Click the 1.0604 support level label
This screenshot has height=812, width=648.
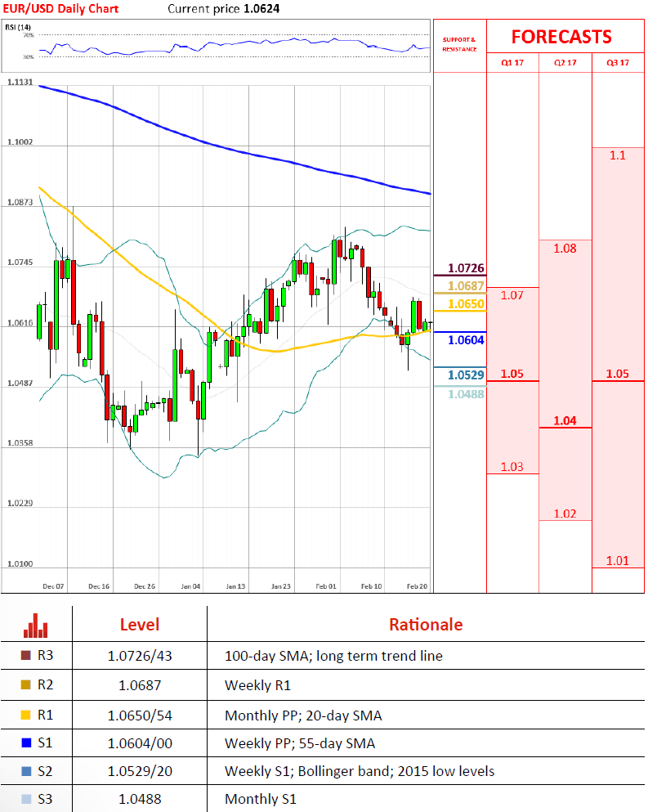pyautogui.click(x=466, y=340)
